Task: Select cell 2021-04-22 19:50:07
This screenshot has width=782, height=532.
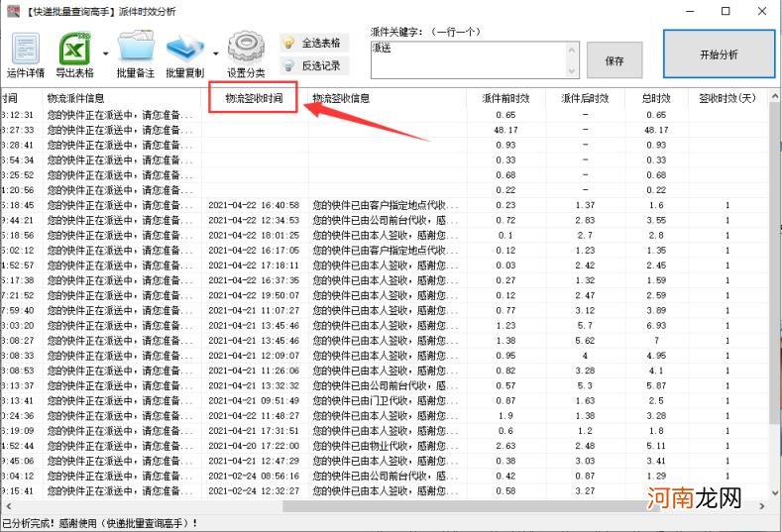Action: pyautogui.click(x=254, y=295)
